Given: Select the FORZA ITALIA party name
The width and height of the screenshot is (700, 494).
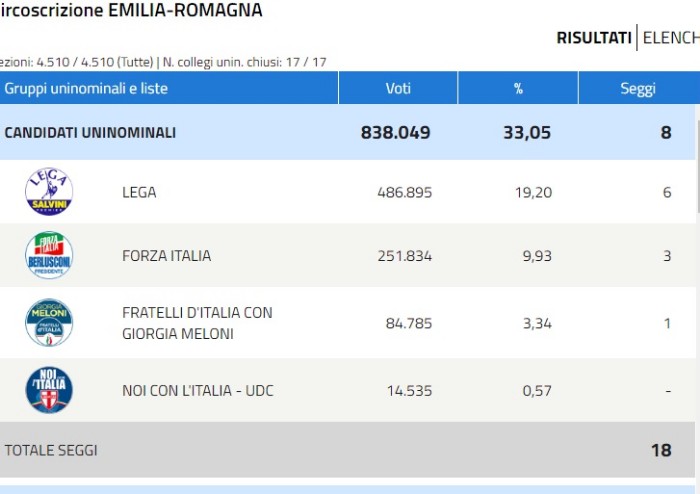Looking at the screenshot, I should click(166, 255).
